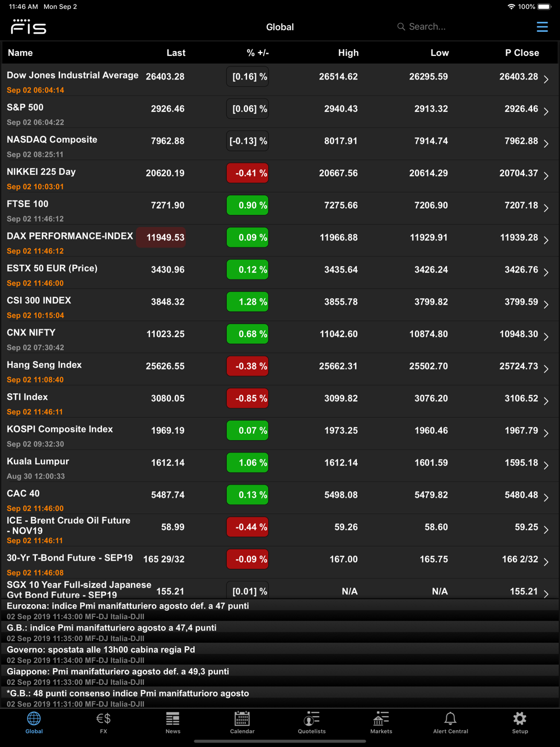
Task: Tap the green 1.28 % CSI 300 badge
Action: (248, 302)
